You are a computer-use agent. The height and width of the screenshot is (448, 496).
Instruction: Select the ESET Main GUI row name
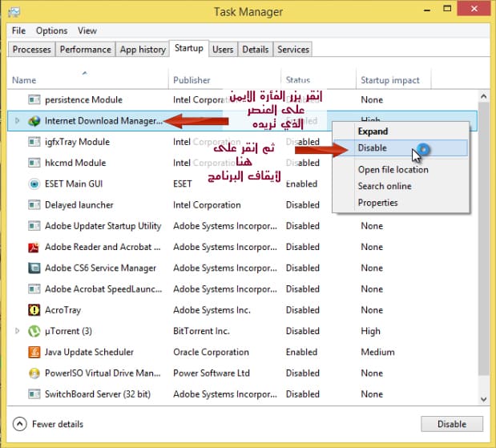pos(74,184)
